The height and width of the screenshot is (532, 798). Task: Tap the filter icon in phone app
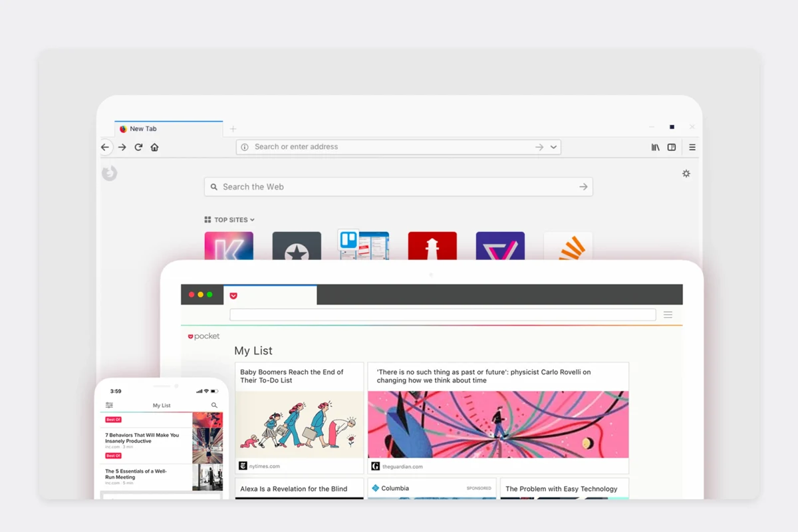click(109, 405)
